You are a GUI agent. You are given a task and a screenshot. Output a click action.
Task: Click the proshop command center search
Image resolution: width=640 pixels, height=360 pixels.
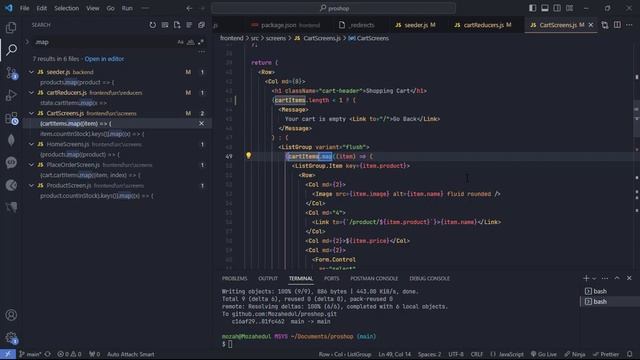[333, 8]
